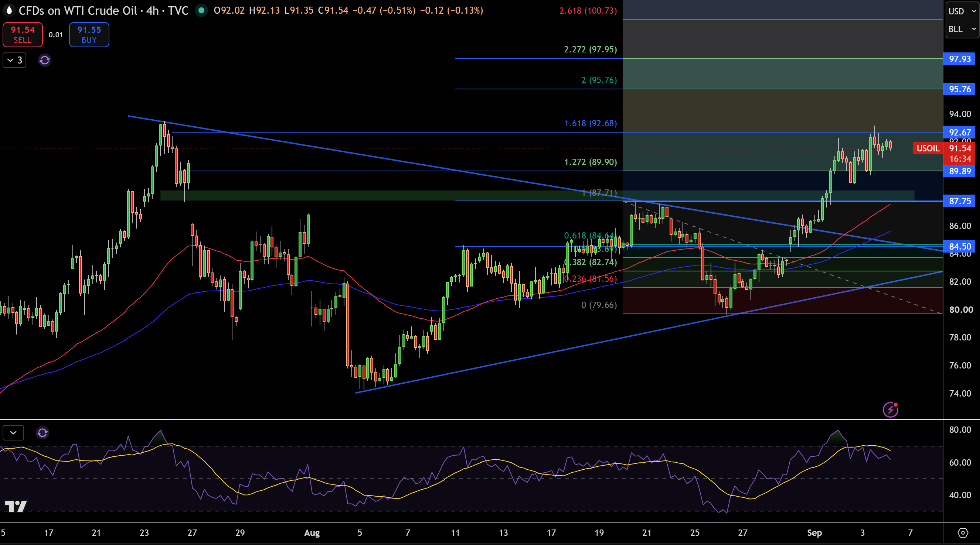Click the 89.89 price axis label

tap(959, 171)
